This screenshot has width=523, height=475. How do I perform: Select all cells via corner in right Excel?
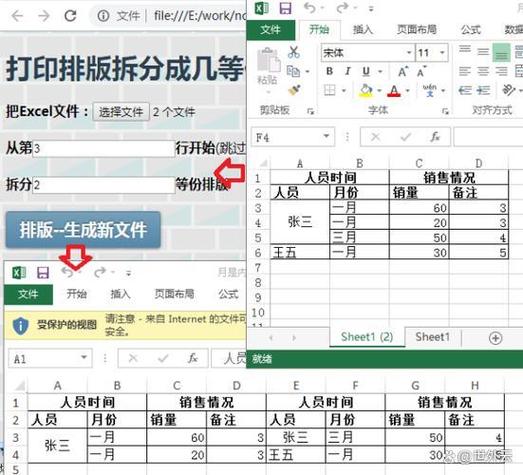tap(263, 163)
